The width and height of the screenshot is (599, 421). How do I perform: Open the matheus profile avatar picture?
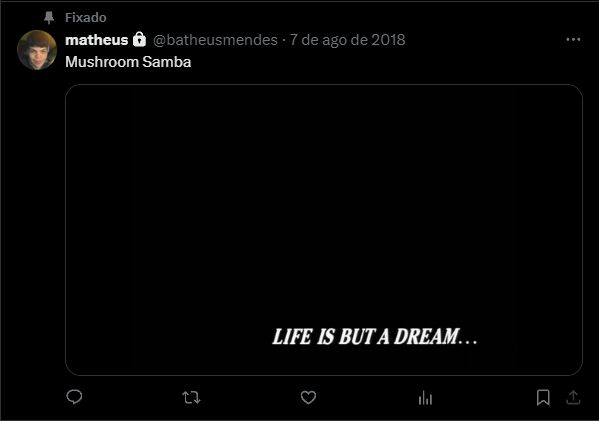click(37, 50)
